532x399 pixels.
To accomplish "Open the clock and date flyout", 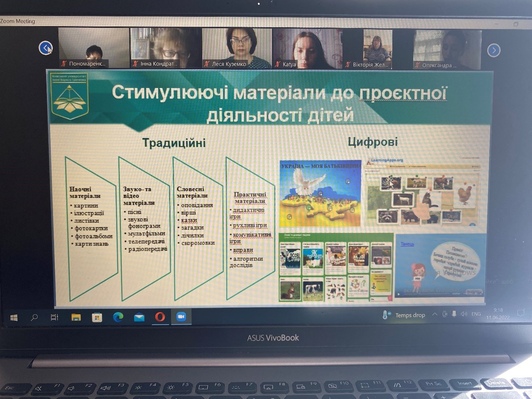I will tap(498, 314).
